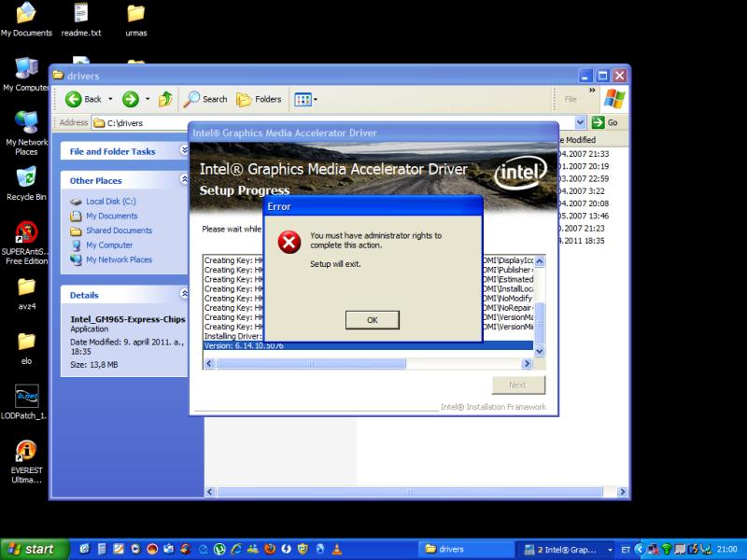747x560 pixels.
Task: Toggle the Folders pane button
Action: [260, 99]
